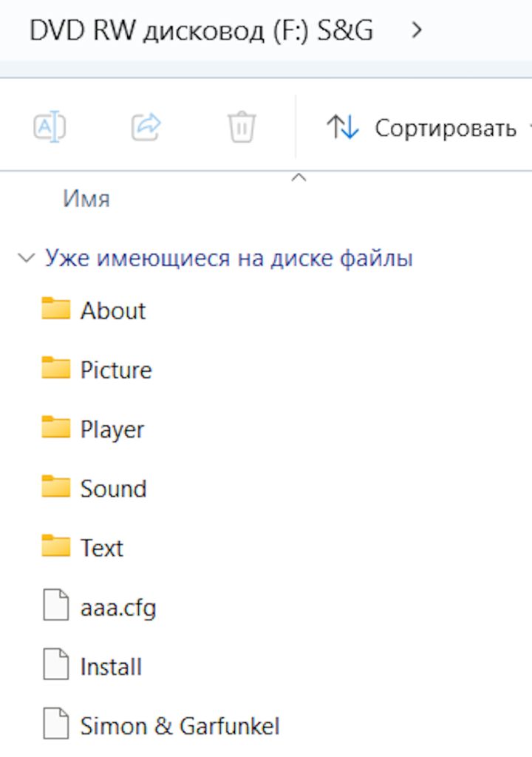Select the About folder icon
Screen dimensions: 532x757
point(56,308)
